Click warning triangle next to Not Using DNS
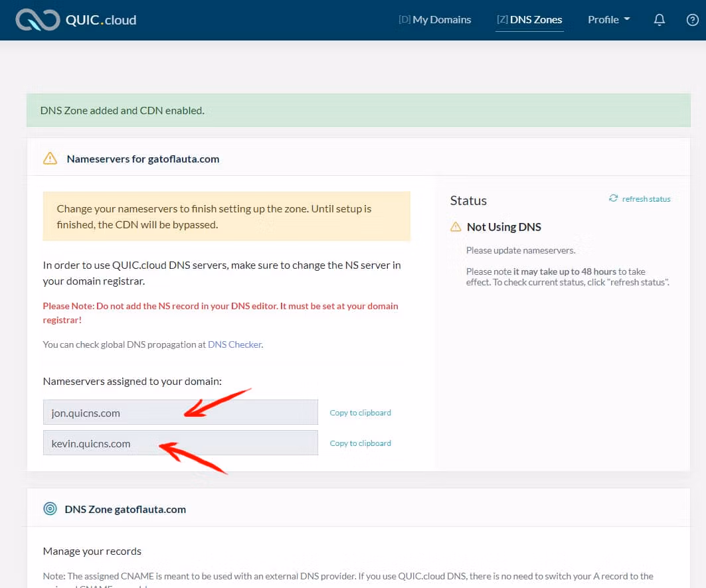Viewport: 706px width, 588px height. coord(456,227)
